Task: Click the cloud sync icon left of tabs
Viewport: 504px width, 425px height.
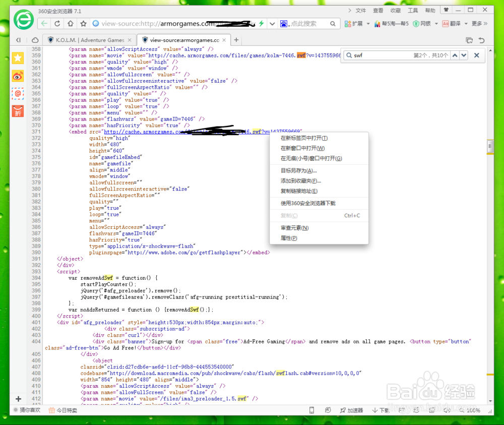Action: 35,40
